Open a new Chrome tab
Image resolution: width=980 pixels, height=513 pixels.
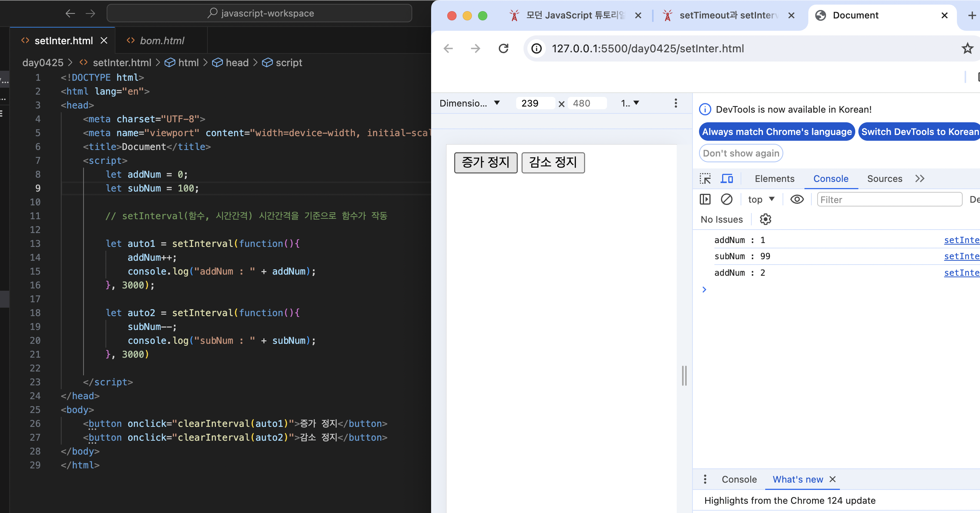972,15
